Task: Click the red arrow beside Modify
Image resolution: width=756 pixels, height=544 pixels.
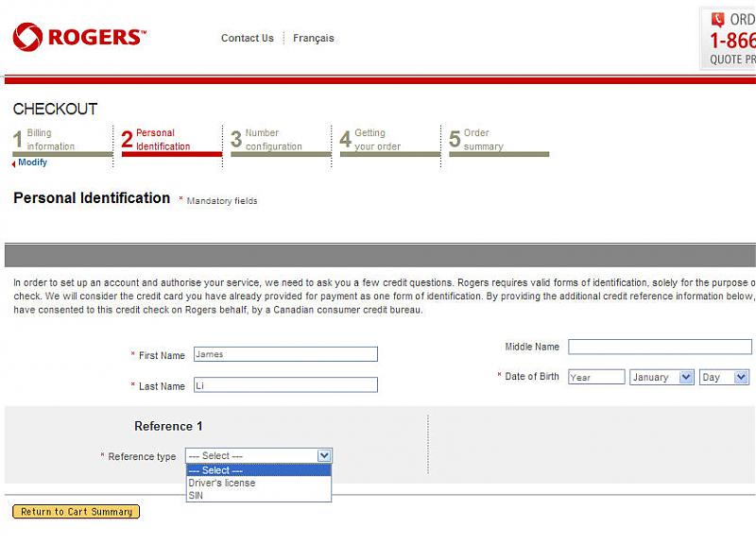Action: (14, 163)
